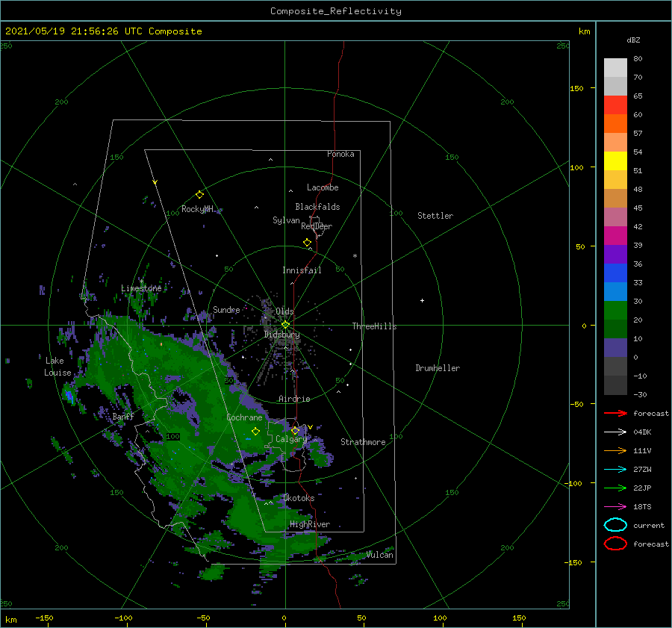This screenshot has height=628, width=672.
Task: Click the Limestone label
Action: [x=141, y=288]
